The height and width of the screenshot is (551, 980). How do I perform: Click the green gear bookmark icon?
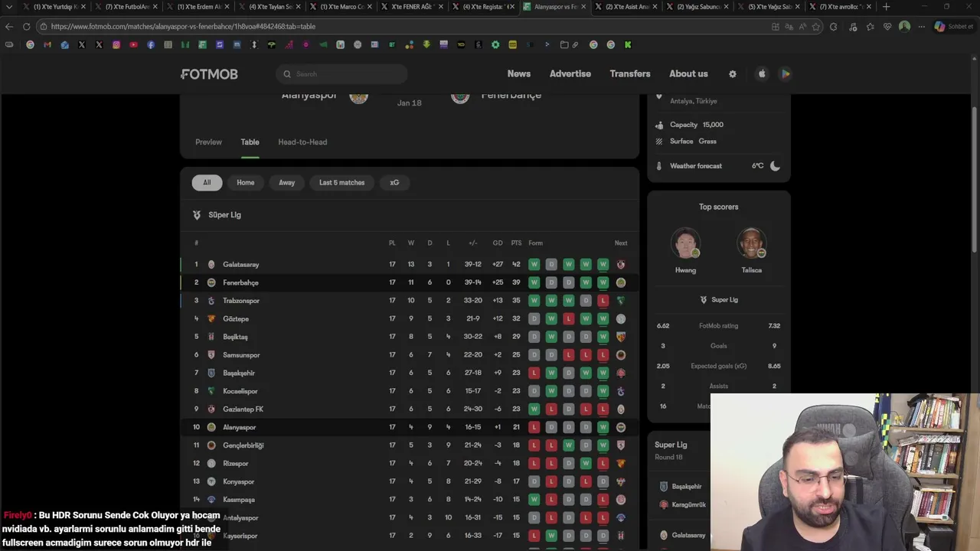tap(495, 45)
